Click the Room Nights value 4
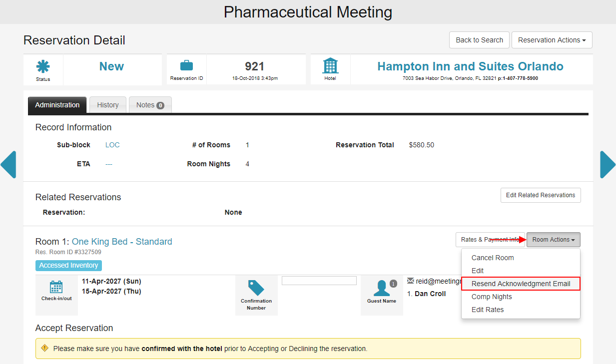This screenshot has width=616, height=364. pyautogui.click(x=247, y=164)
